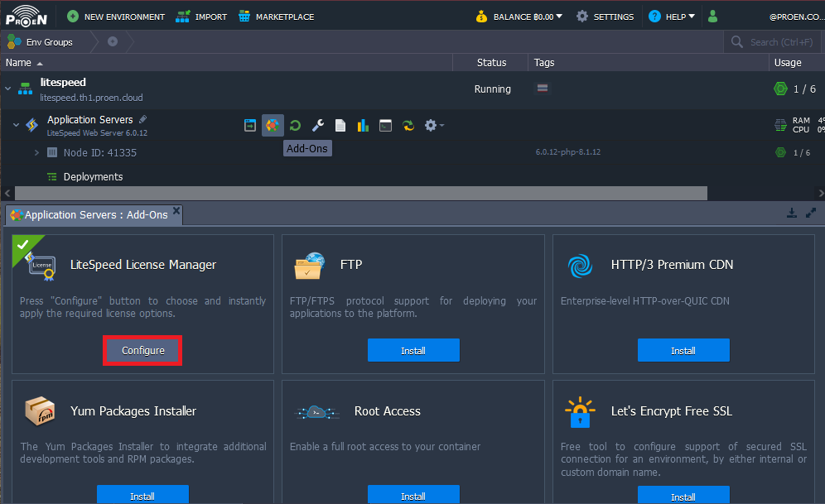825x504 pixels.
Task: Open the Admin Panel login icon
Action: coord(250,125)
